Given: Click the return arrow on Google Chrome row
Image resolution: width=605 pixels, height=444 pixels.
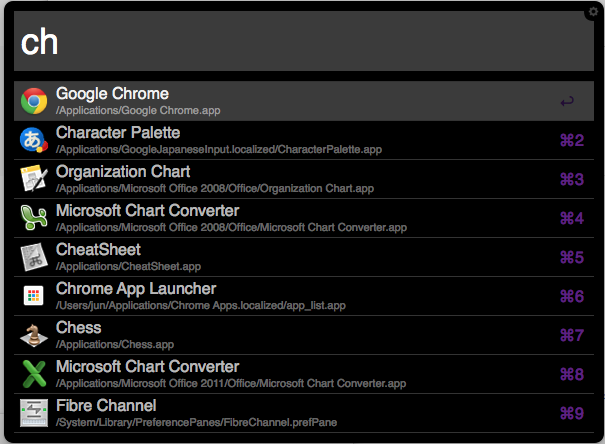Looking at the screenshot, I should pyautogui.click(x=567, y=101).
